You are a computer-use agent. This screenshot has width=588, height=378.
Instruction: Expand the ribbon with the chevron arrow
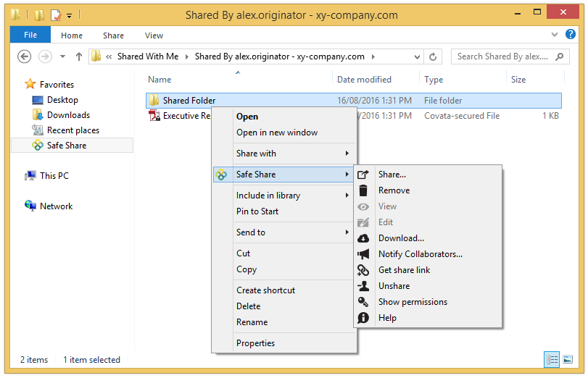coord(555,35)
